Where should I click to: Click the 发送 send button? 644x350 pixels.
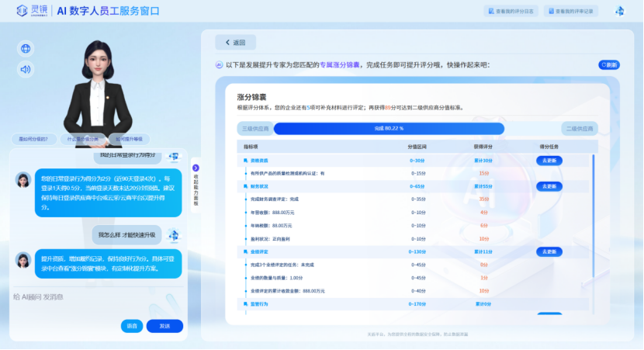(164, 326)
